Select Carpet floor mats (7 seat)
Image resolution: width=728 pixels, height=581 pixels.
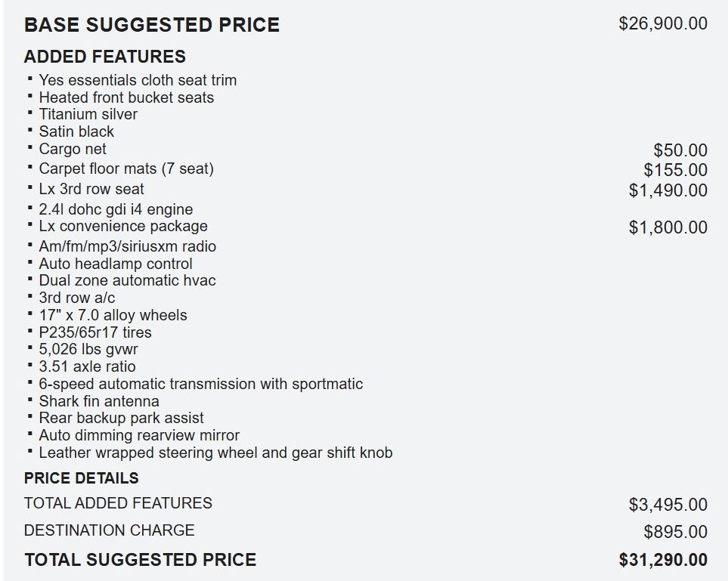pos(126,168)
